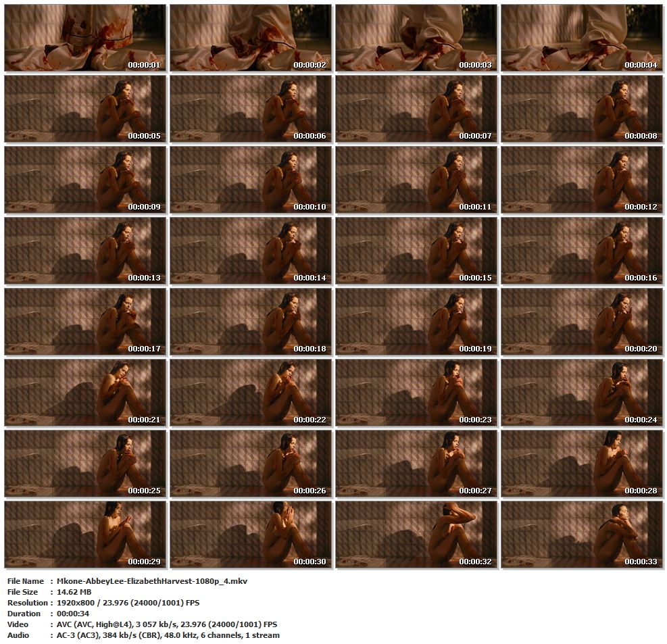This screenshot has height=644, width=667.
Task: Click the video codec line starting AVC
Action: (x=167, y=624)
